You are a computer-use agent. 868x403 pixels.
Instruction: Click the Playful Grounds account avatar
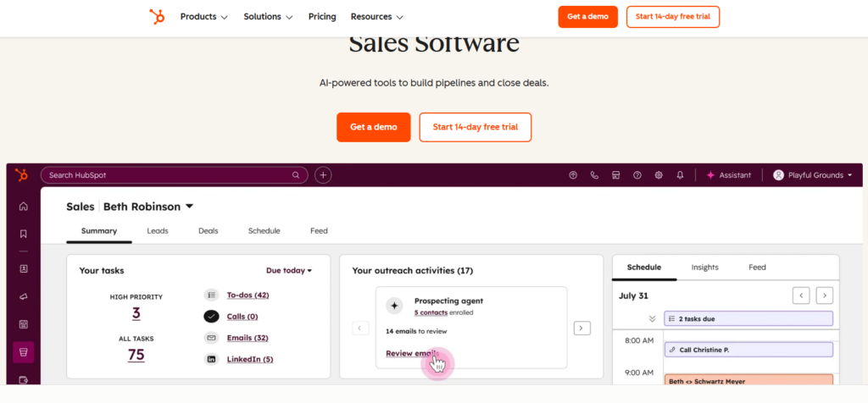click(778, 175)
